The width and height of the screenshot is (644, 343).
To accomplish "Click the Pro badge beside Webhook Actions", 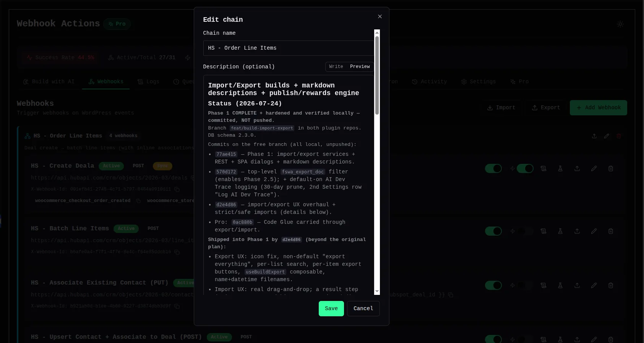I will [117, 24].
